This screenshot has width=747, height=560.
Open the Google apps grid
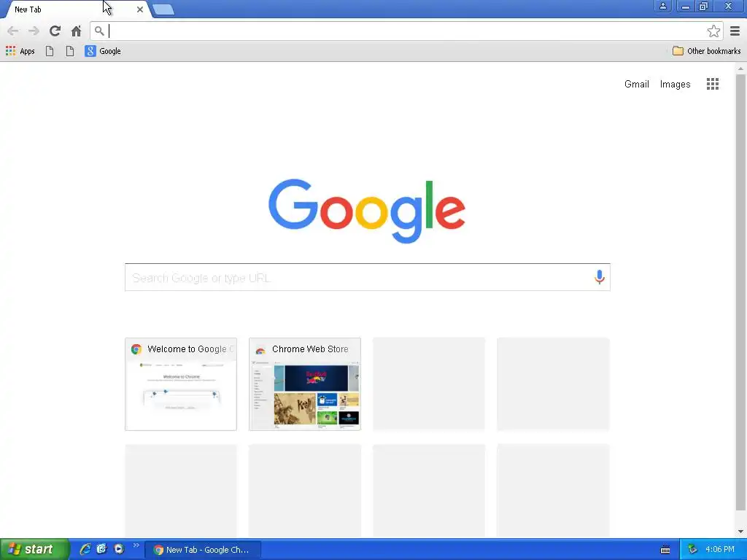point(712,85)
